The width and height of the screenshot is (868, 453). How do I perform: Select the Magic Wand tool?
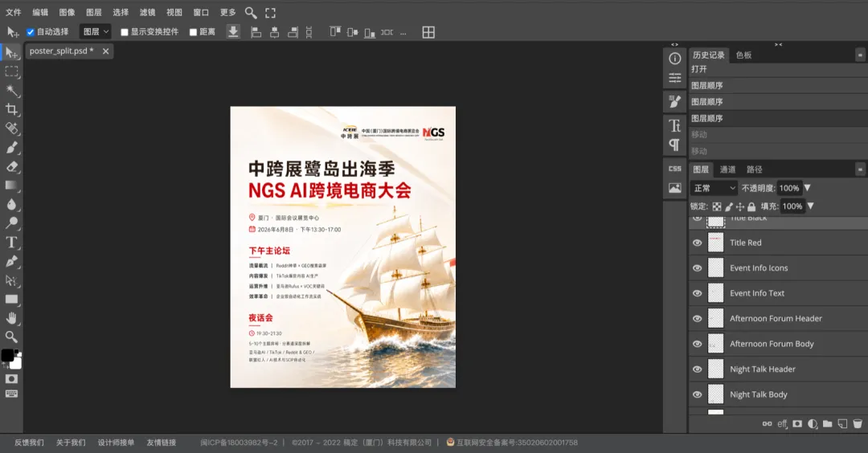tap(11, 90)
